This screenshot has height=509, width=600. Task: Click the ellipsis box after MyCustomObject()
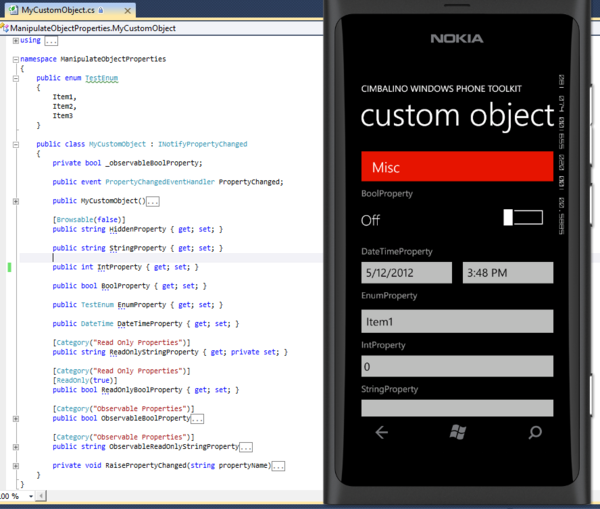pos(153,202)
